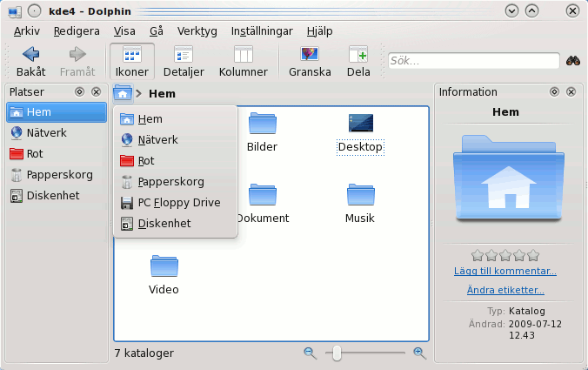Zoom out with the minus magnifier icon

click(310, 353)
